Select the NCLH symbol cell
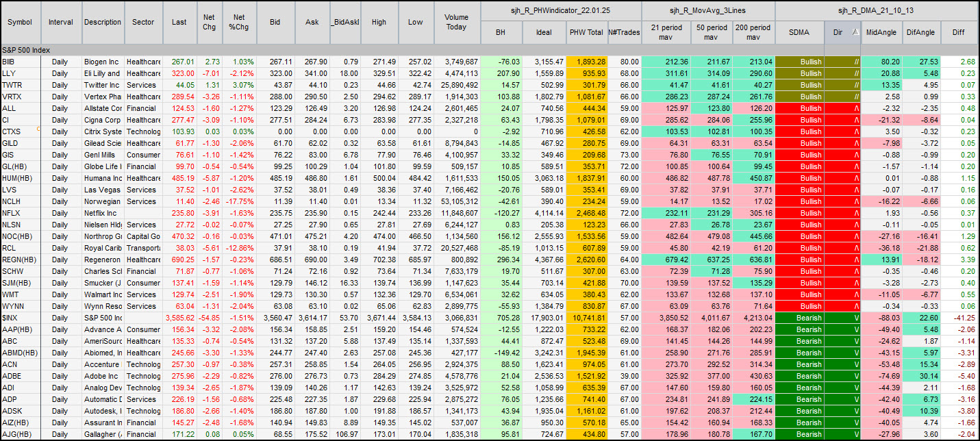 (x=21, y=201)
